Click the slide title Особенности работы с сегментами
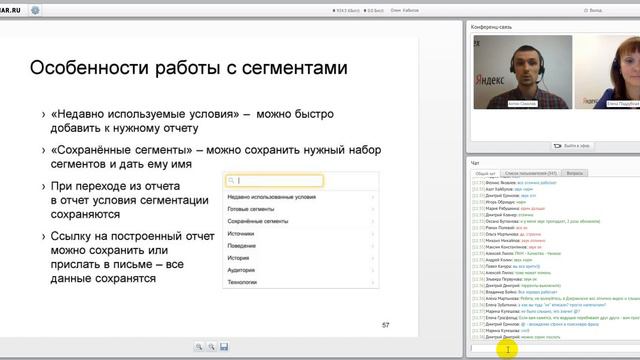 click(x=189, y=68)
